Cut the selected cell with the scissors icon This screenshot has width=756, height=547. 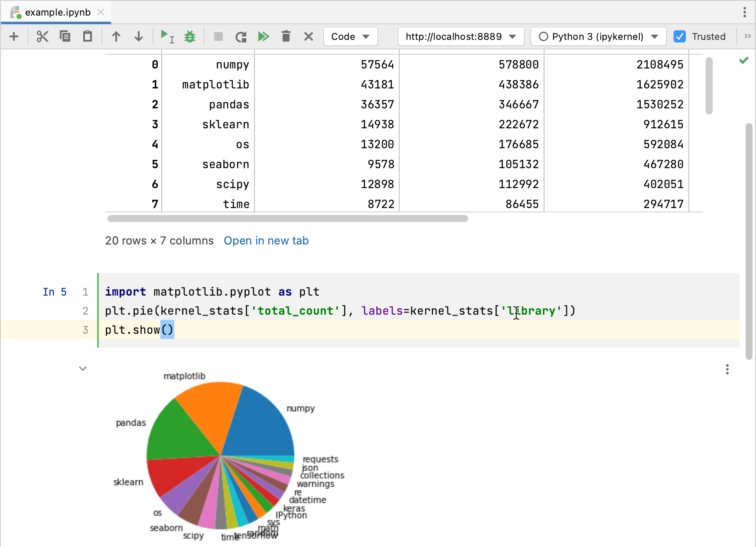[x=42, y=36]
